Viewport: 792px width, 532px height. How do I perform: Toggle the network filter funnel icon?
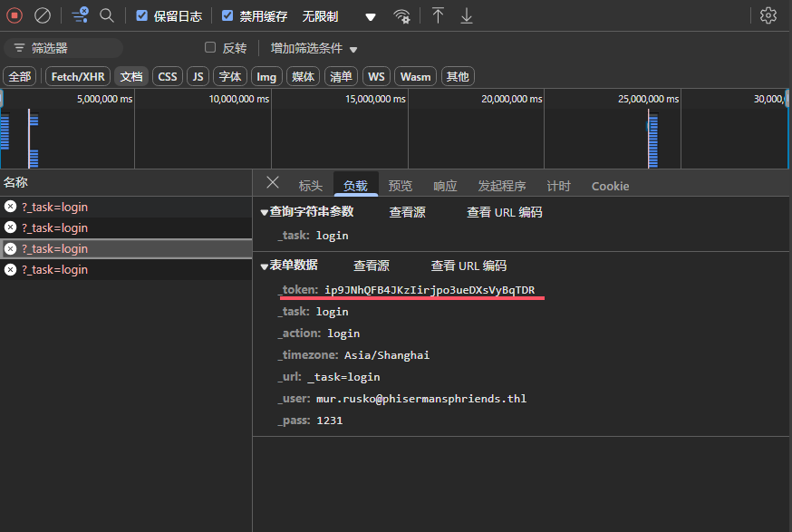(x=80, y=15)
